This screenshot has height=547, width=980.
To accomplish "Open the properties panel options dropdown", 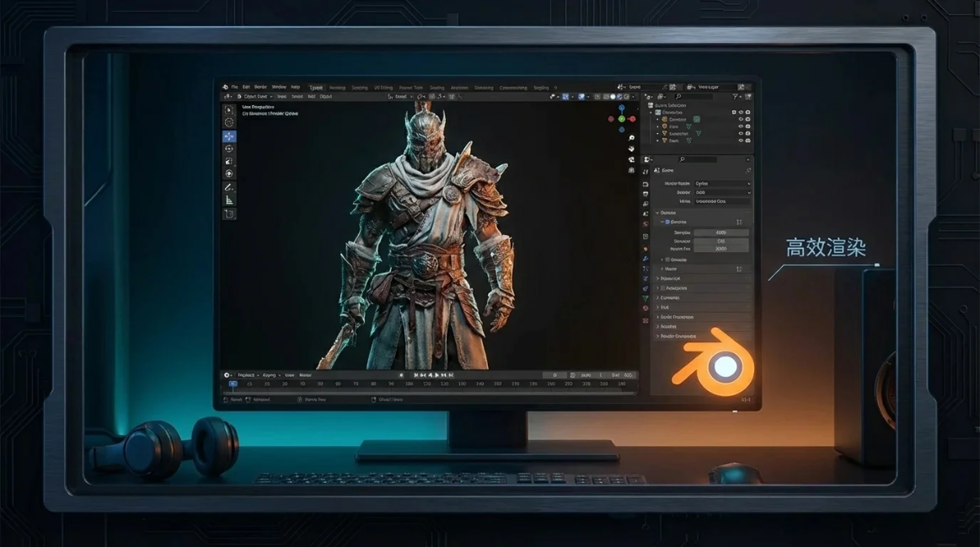I will (x=747, y=159).
